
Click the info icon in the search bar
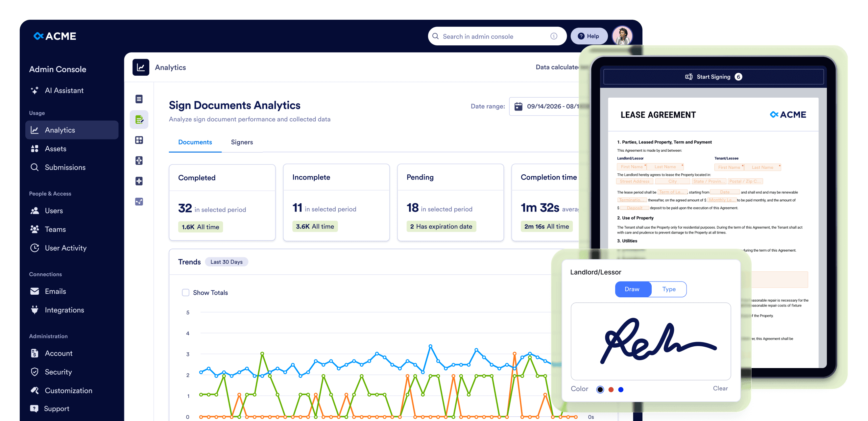554,36
